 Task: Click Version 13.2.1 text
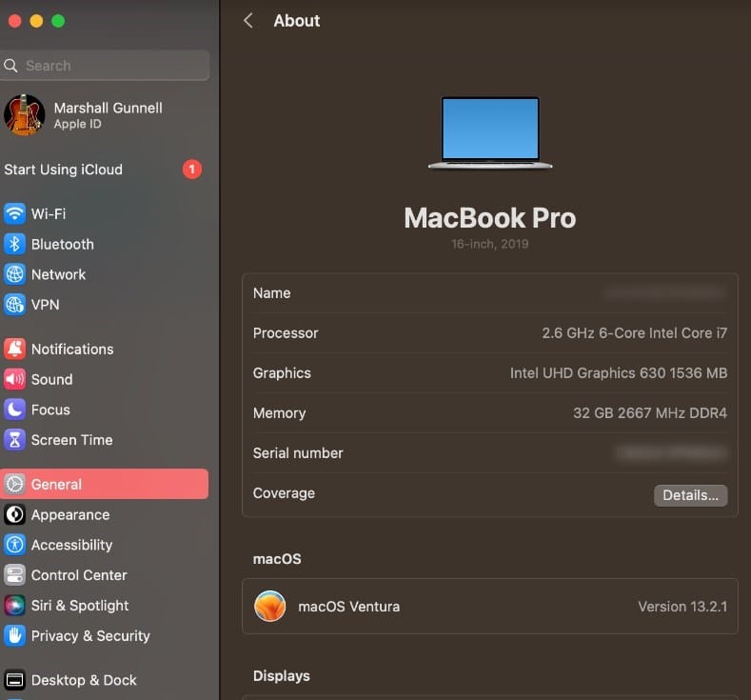coord(682,606)
